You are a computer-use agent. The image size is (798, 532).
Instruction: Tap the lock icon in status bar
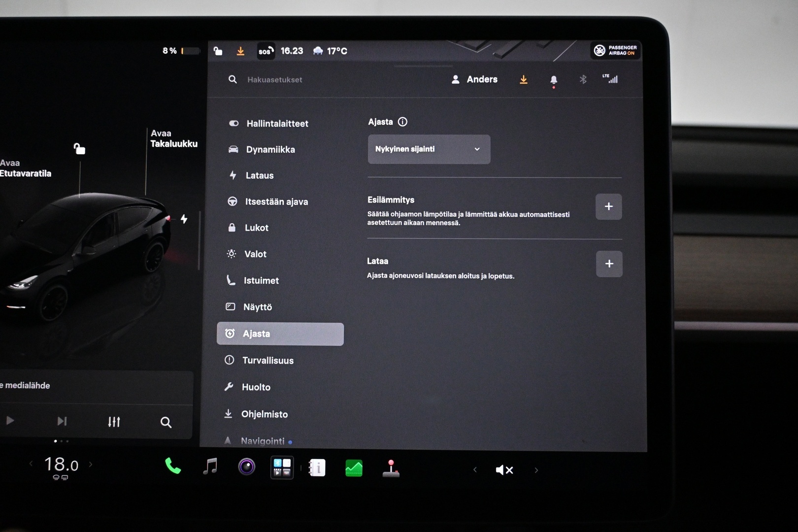pos(218,51)
